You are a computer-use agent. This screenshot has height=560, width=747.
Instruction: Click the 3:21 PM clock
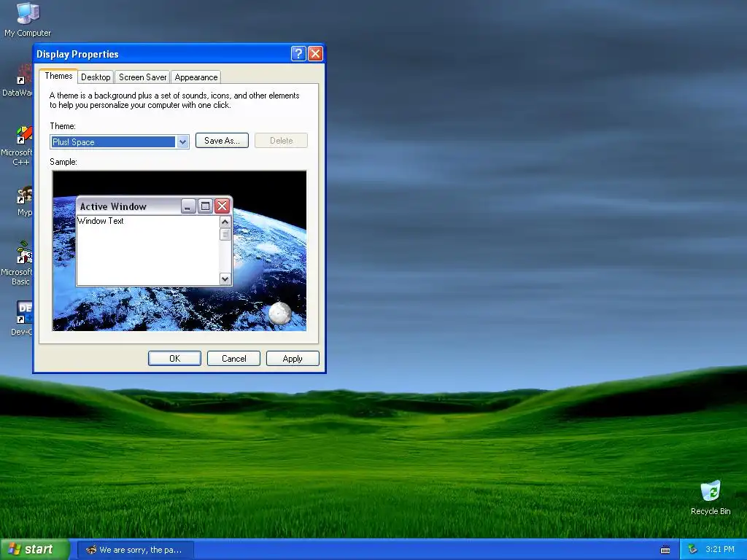tap(720, 549)
